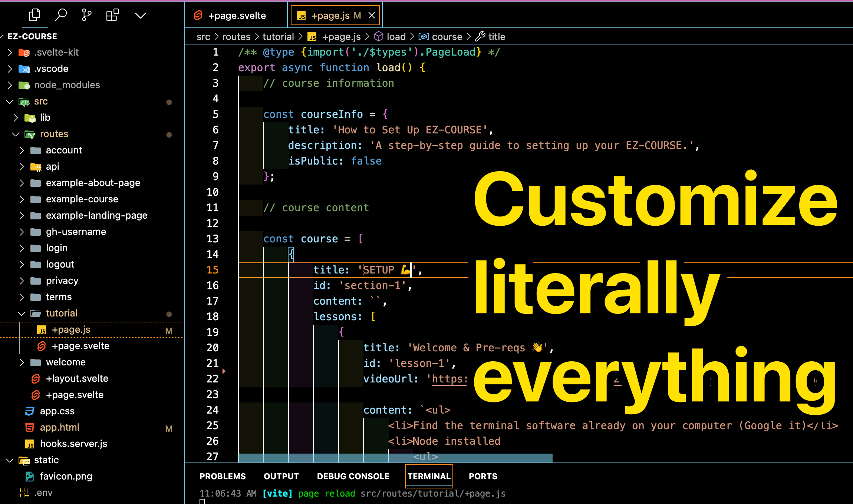Click the tutorial breadcrumb segment

(x=278, y=37)
